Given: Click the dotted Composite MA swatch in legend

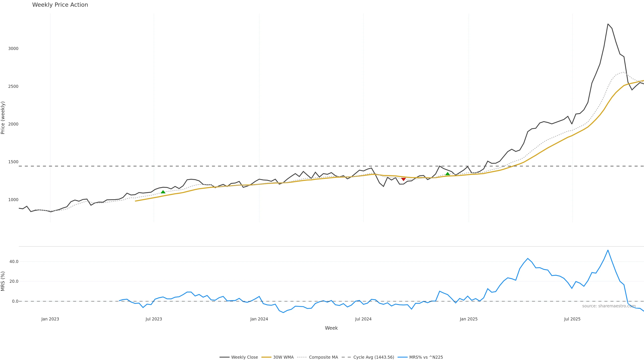Looking at the screenshot, I should coord(302,357).
